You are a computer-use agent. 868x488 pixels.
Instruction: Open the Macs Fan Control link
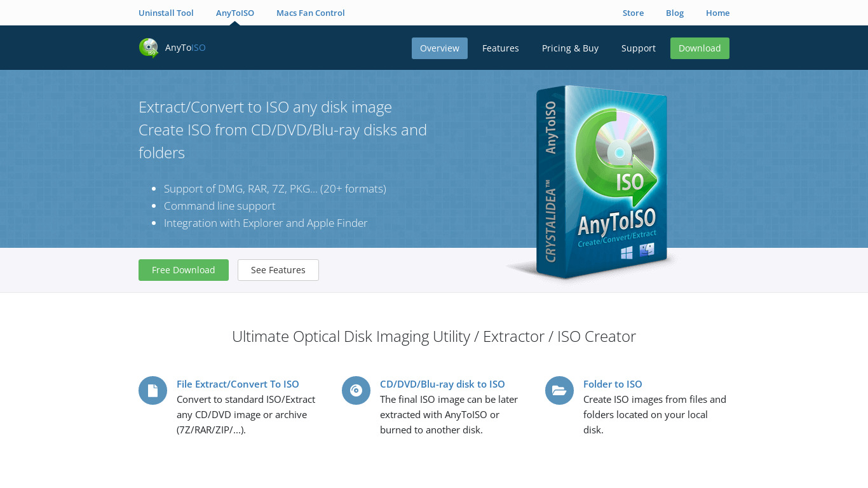click(311, 13)
